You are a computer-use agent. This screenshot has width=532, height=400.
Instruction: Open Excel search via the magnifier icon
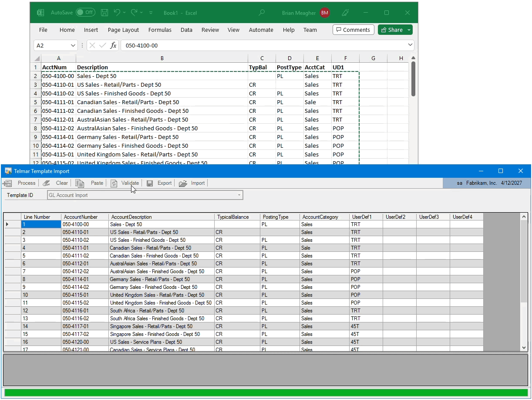coord(262,13)
